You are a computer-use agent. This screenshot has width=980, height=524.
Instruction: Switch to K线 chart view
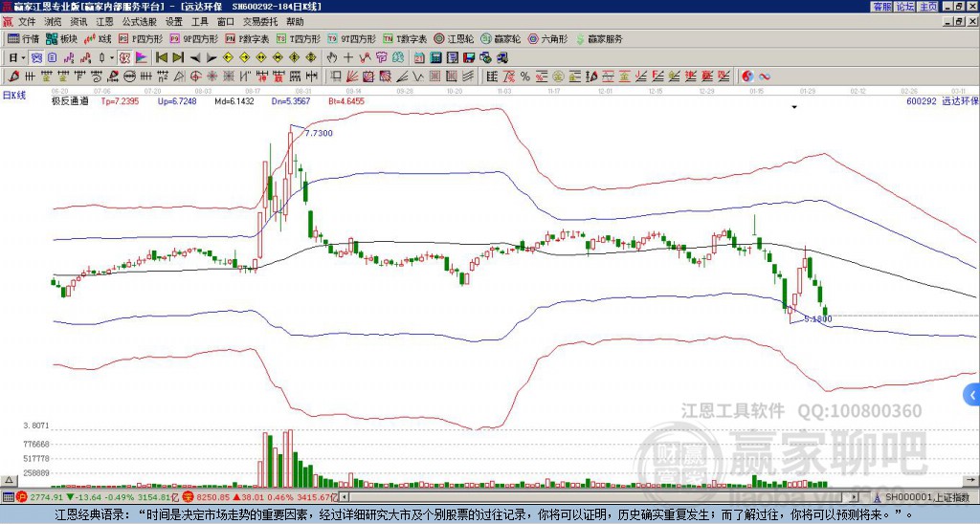[x=97, y=38]
